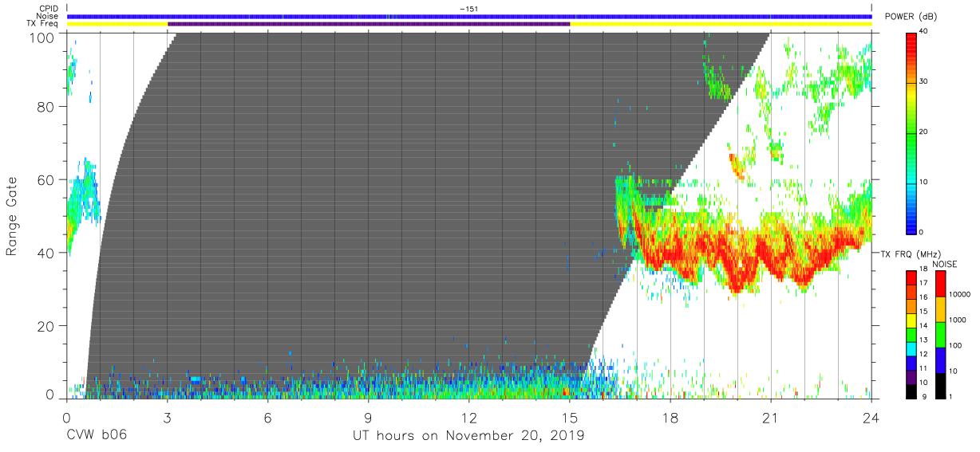The height and width of the screenshot is (452, 980).
Task: Click the noise colorbar
Action: pos(939,334)
